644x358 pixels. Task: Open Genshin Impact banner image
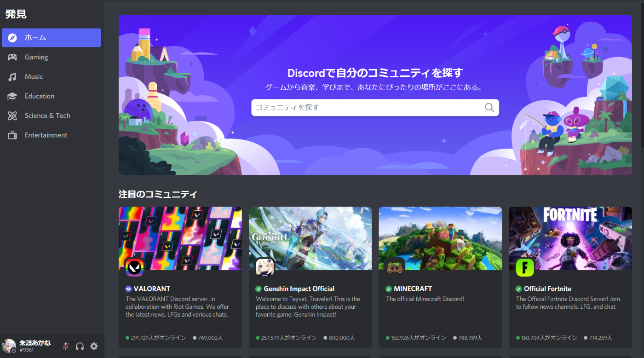click(310, 238)
